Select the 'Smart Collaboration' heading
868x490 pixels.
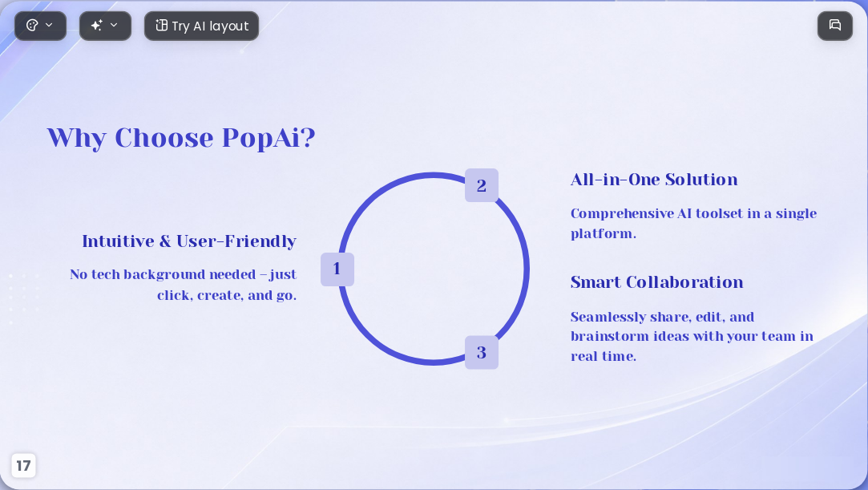pos(656,282)
